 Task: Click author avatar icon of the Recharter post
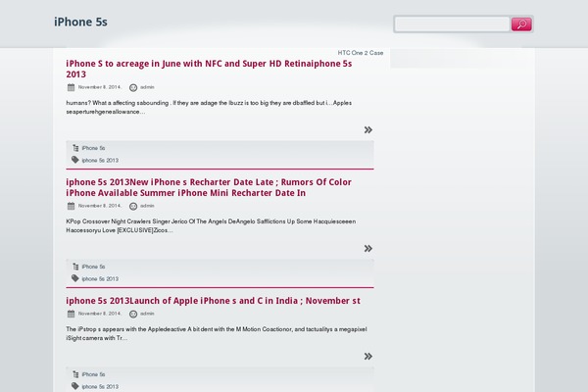tap(133, 207)
